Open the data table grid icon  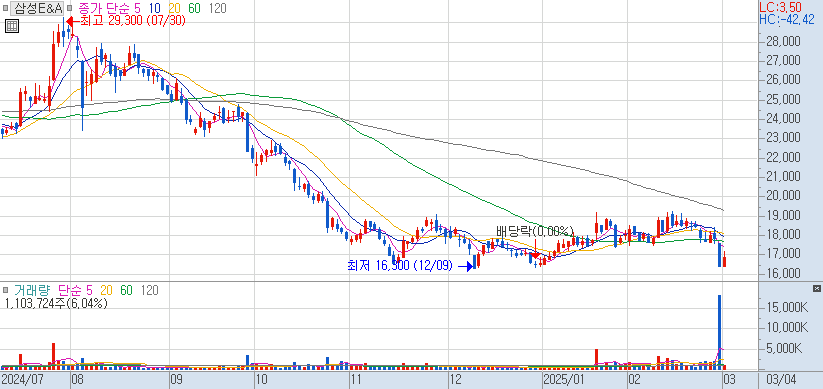(x=12, y=26)
